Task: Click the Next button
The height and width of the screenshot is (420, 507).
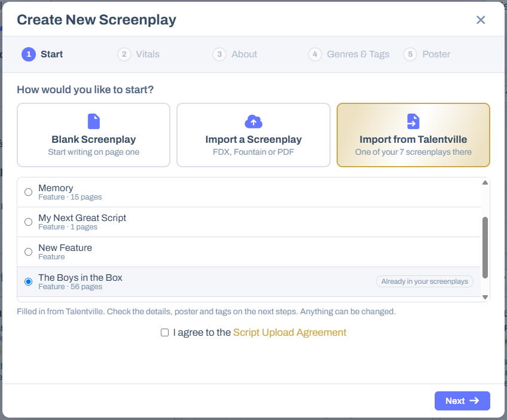Action: (462, 401)
